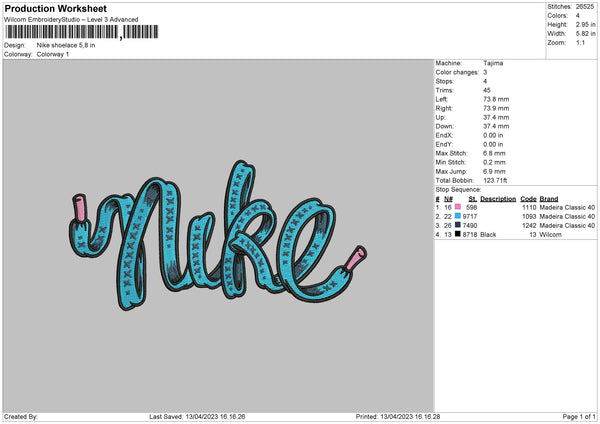
Task: Click 'Last Saved' timestamp in footer
Action: 197,416
